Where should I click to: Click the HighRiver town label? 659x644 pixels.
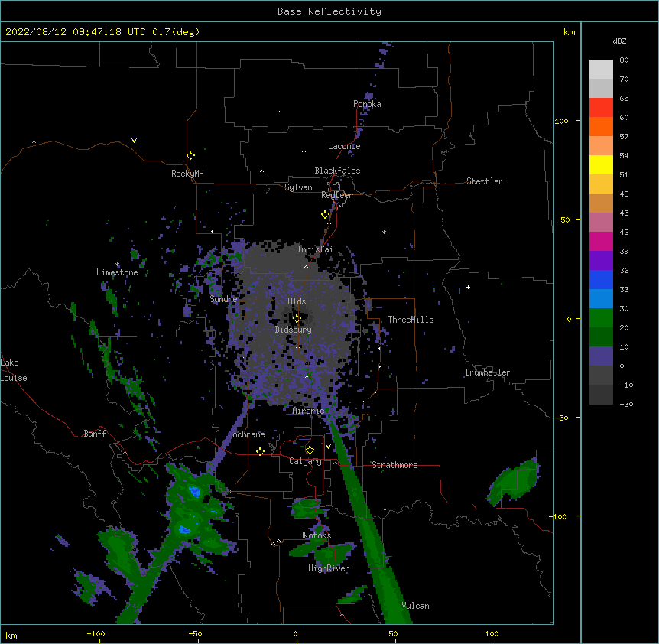tap(329, 568)
